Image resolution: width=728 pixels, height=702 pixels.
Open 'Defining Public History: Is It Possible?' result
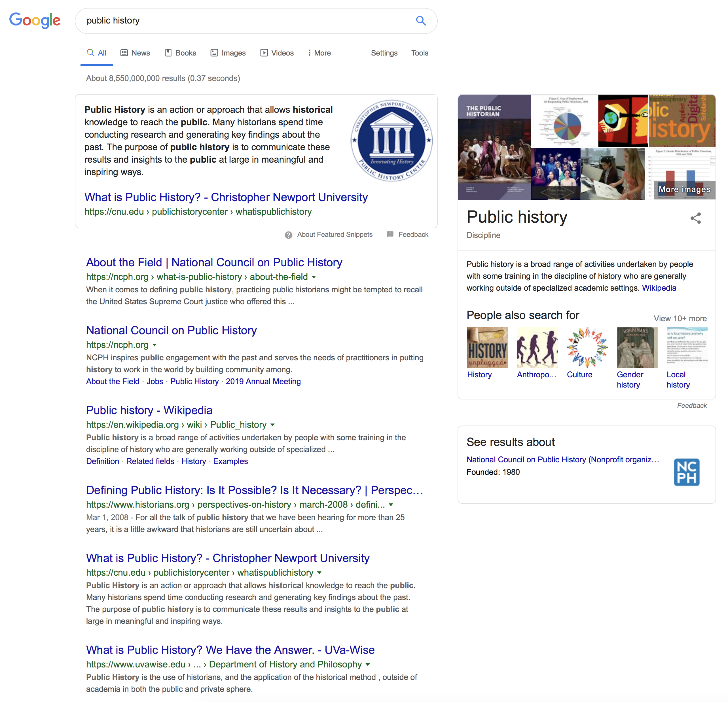click(x=254, y=490)
